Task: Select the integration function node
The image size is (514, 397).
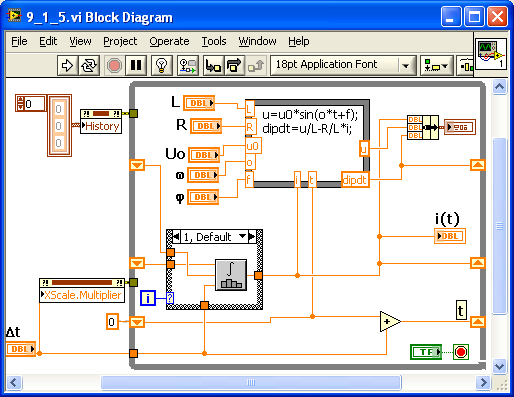Action: point(231,275)
